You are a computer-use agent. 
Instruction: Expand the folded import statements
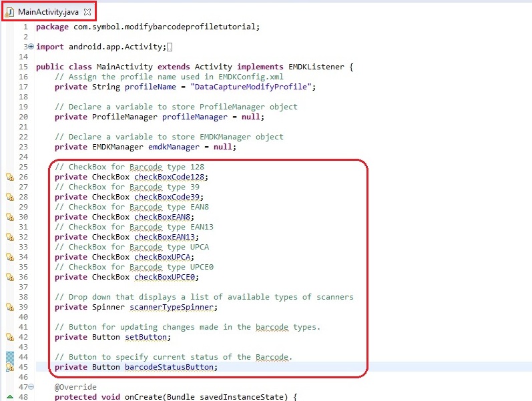coord(31,47)
